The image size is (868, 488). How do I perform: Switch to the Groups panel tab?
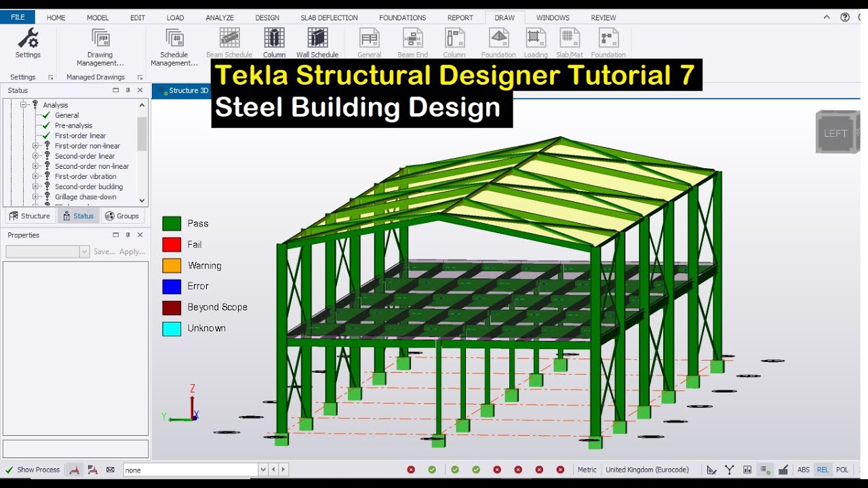[123, 216]
